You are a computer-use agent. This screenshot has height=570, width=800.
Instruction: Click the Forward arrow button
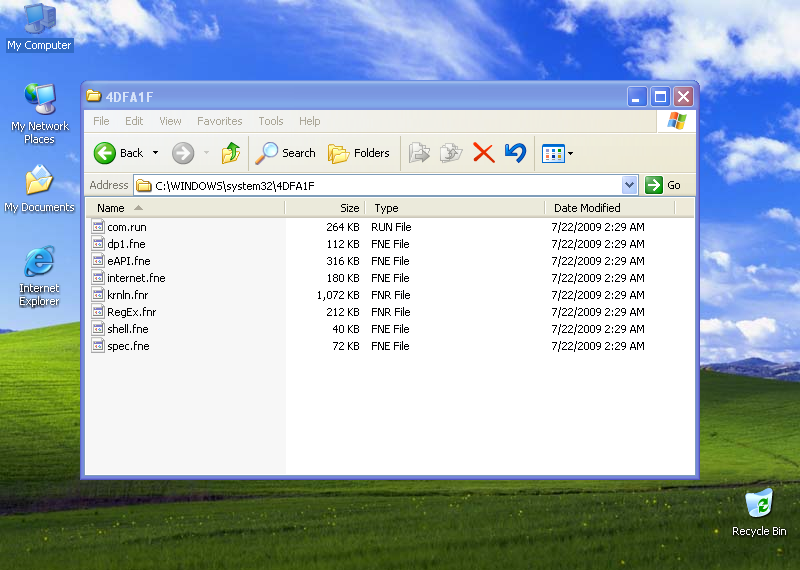tap(183, 153)
